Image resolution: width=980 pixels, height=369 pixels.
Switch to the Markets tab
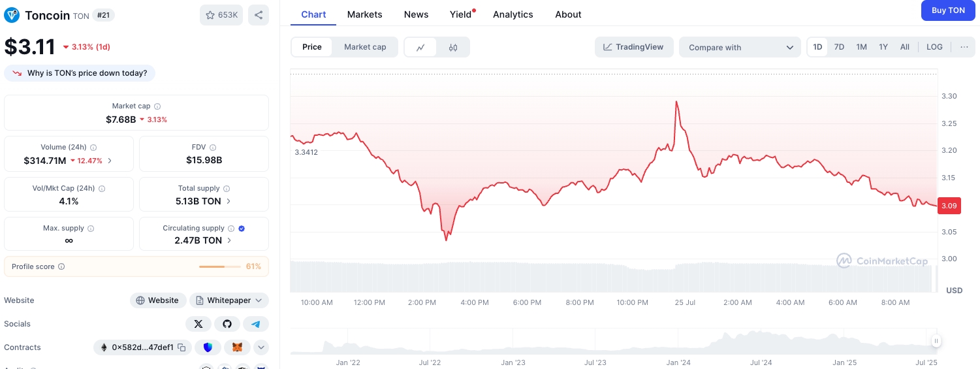pyautogui.click(x=364, y=14)
